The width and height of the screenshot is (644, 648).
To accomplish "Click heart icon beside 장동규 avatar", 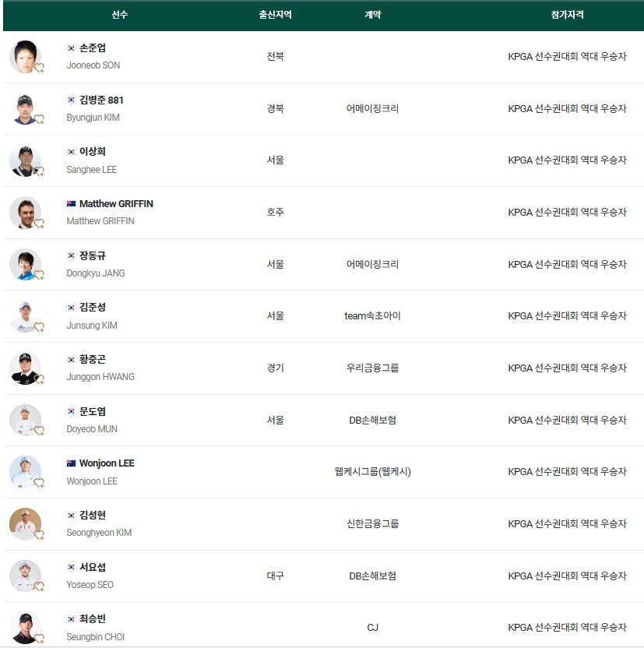I will 39,276.
